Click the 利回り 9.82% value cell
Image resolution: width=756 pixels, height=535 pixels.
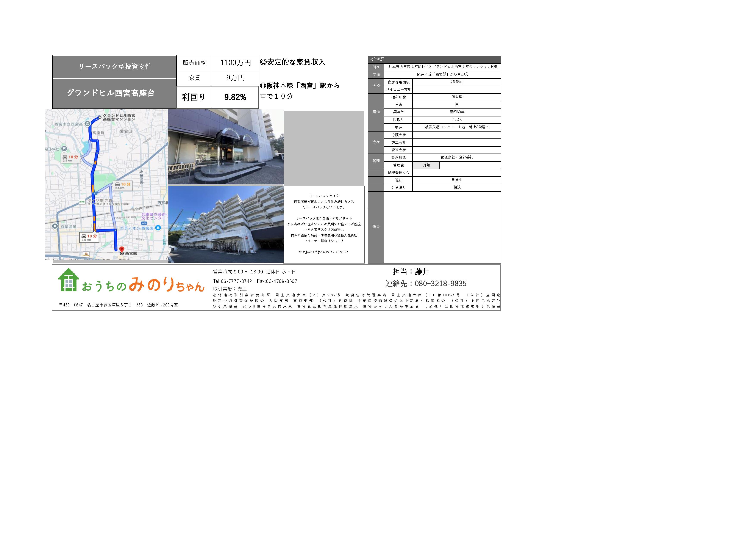[x=235, y=97]
